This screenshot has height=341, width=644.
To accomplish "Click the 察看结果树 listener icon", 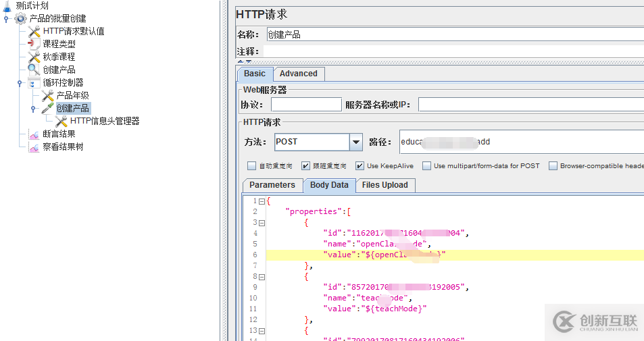I will [x=34, y=147].
